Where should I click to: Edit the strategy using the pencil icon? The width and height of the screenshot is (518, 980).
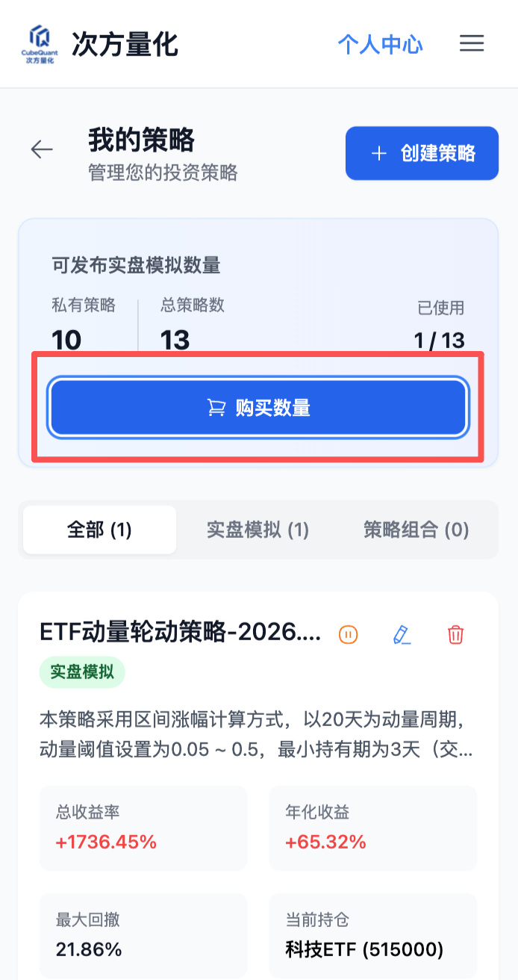(402, 635)
